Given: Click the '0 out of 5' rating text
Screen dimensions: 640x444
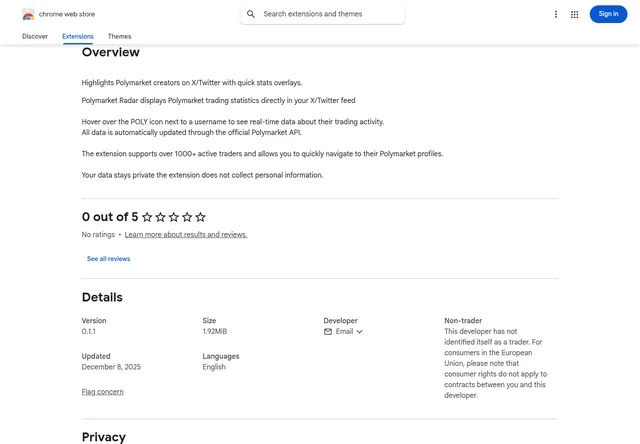Looking at the screenshot, I should 110,217.
